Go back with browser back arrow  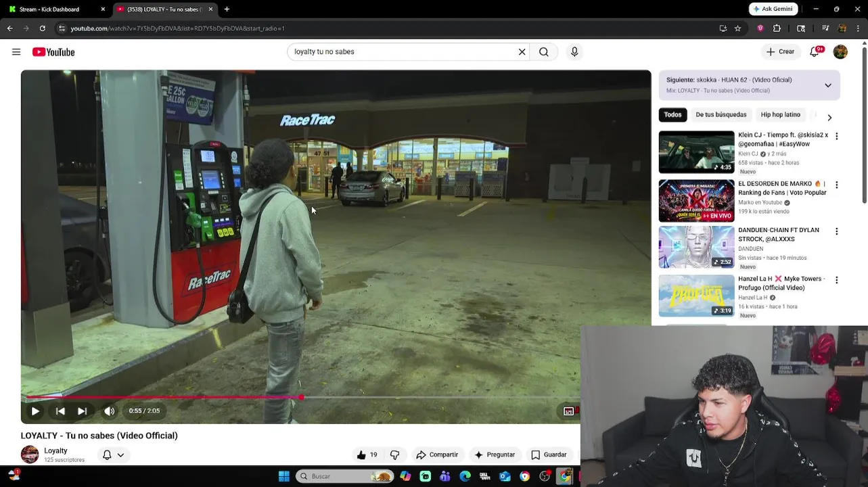10,28
